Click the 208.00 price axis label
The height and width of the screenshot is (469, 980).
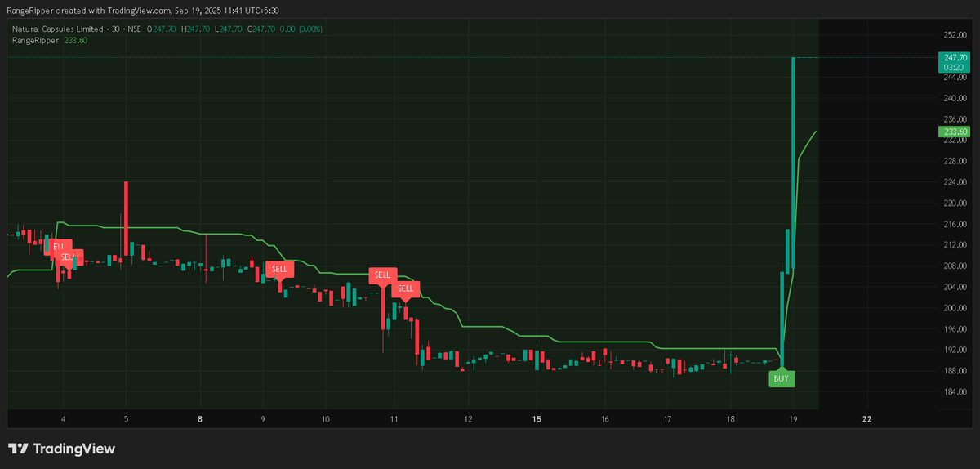[955, 266]
